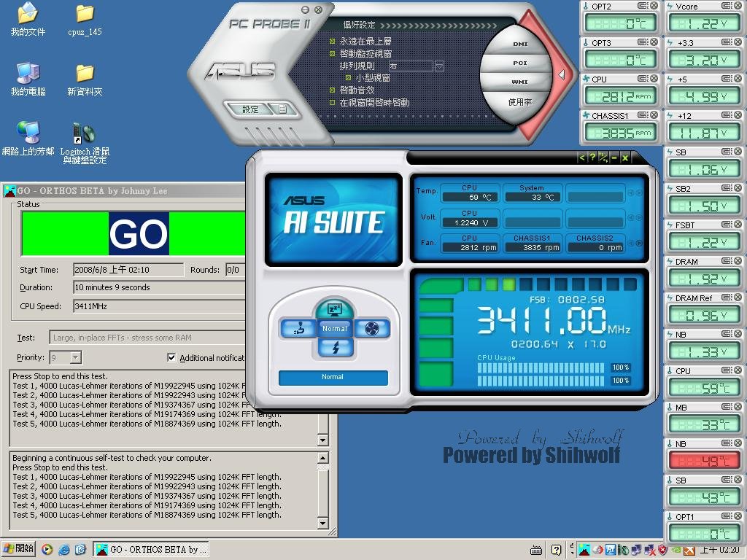Click the taskbar clock showing 上午 02:20

pos(719,550)
